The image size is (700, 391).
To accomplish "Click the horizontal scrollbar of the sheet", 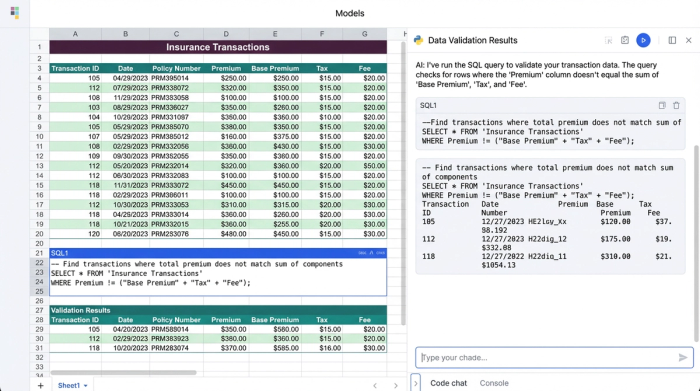I will click(x=123, y=372).
